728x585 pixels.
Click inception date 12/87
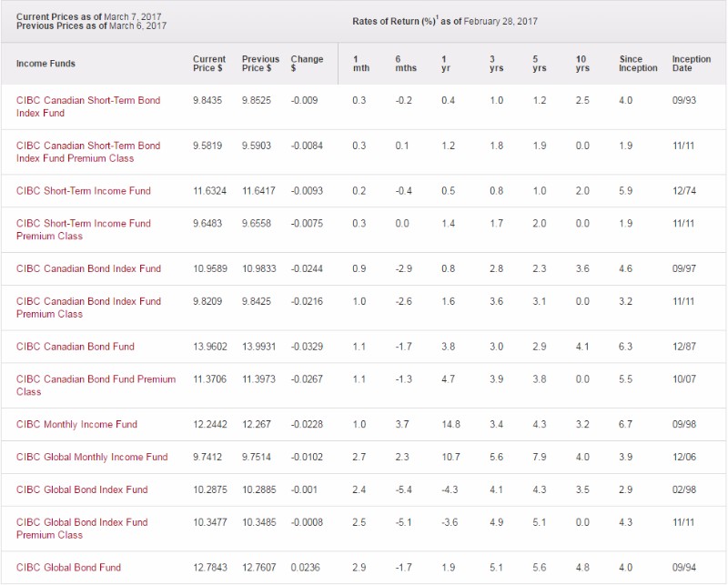[684, 347]
